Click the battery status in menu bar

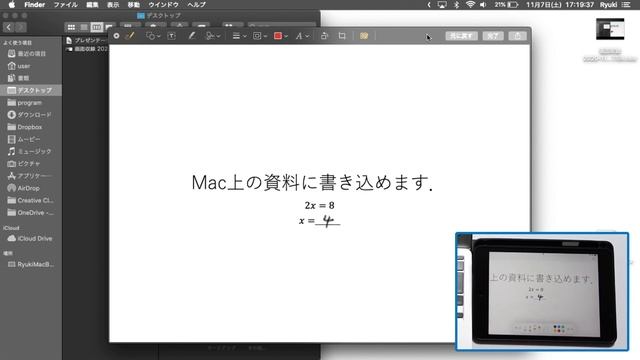coord(506,4)
